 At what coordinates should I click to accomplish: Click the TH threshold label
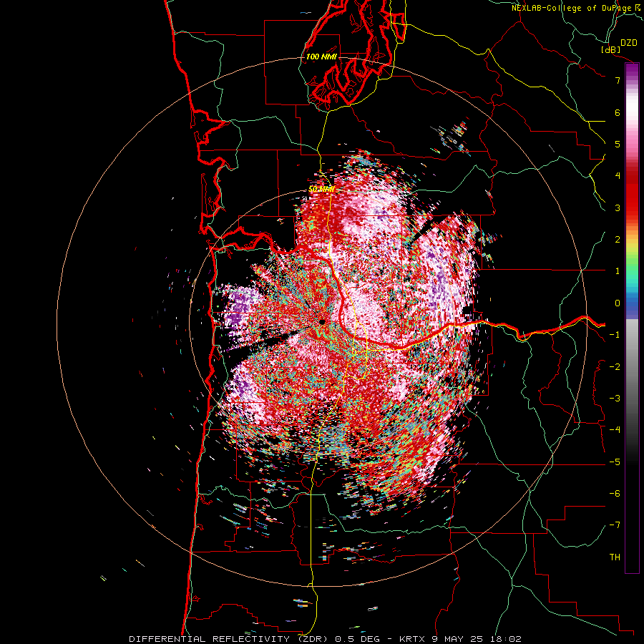pyautogui.click(x=615, y=557)
